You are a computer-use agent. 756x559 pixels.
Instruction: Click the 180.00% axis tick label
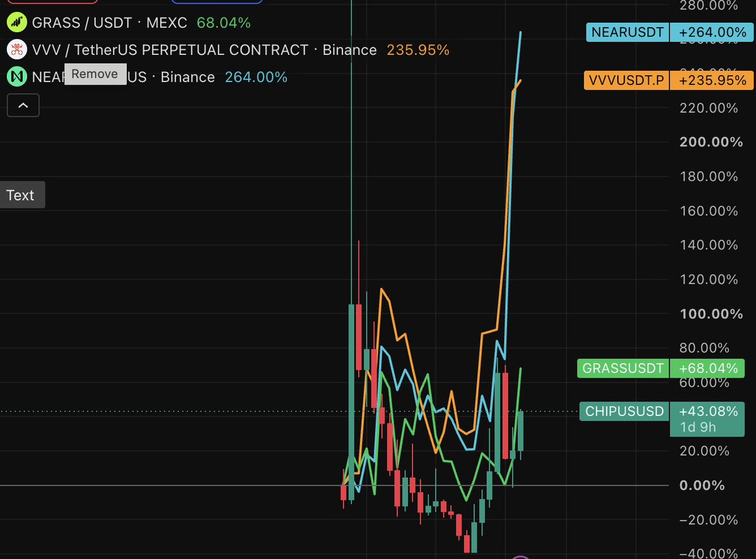[708, 176]
